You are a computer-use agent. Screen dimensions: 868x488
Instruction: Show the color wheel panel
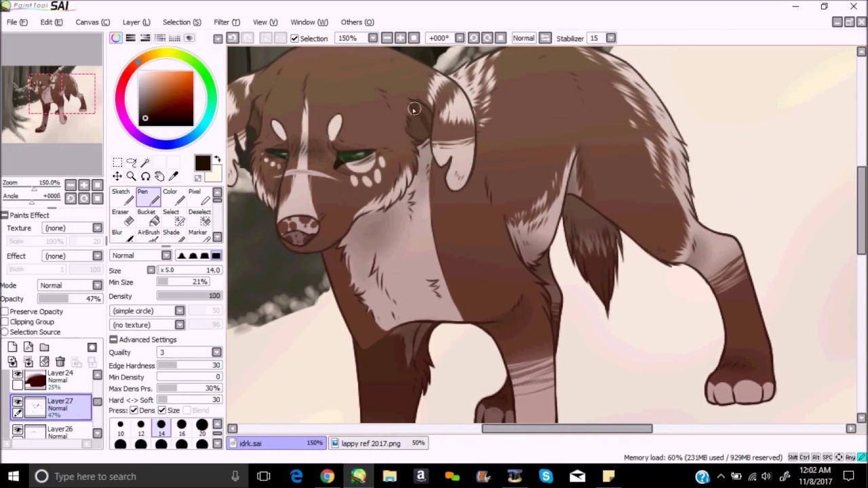tap(116, 38)
